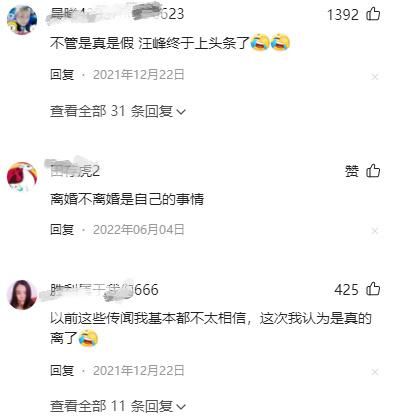Expand all 31 replies

tap(117, 111)
